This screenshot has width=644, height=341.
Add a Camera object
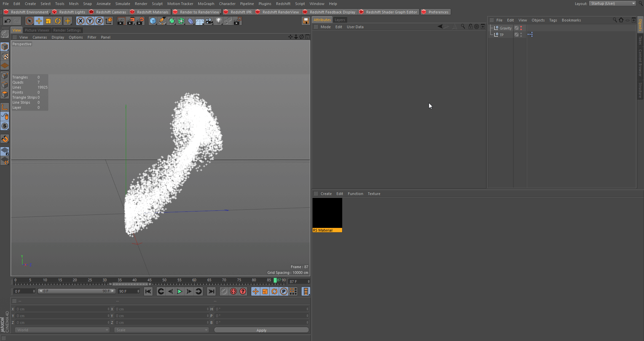[x=209, y=21]
